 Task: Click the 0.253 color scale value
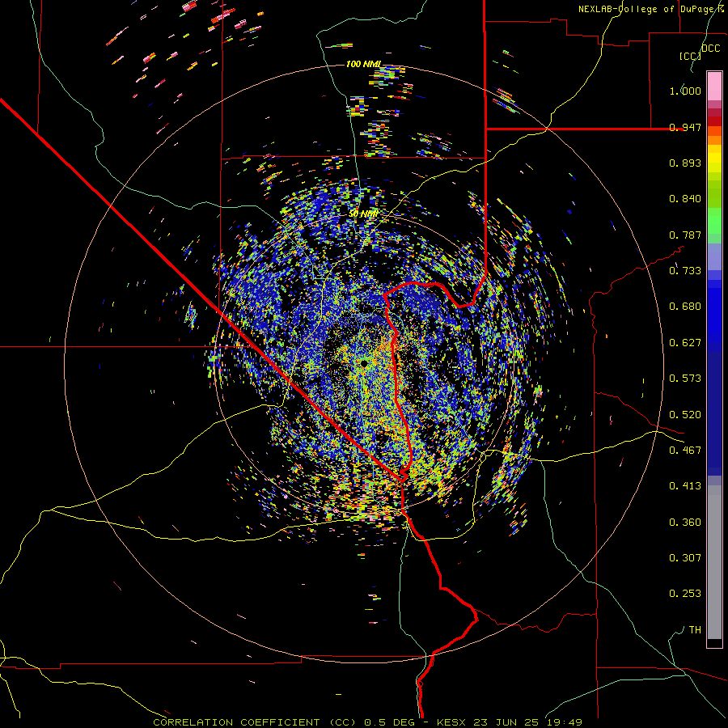click(685, 594)
